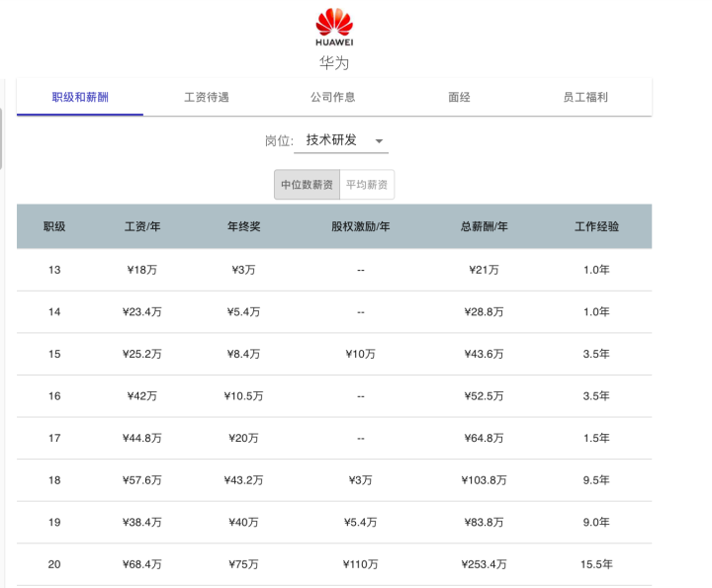
Task: Click total ¥28.8万 cell
Action: 484,312
